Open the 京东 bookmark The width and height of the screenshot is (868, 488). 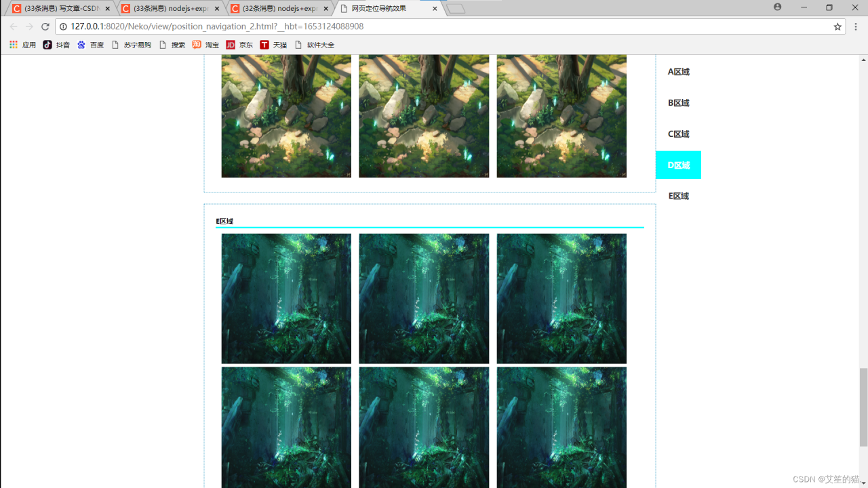[x=239, y=45]
